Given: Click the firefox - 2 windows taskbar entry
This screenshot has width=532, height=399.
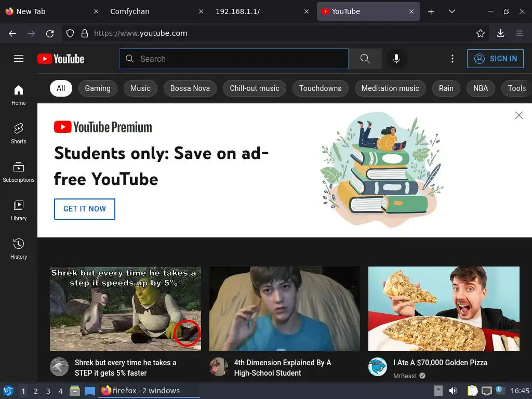Looking at the screenshot, I should tap(149, 391).
